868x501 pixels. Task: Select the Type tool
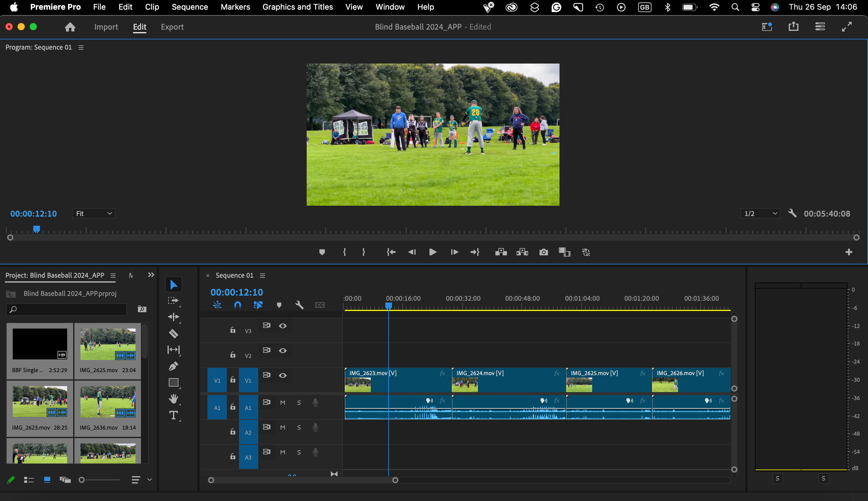tap(173, 415)
